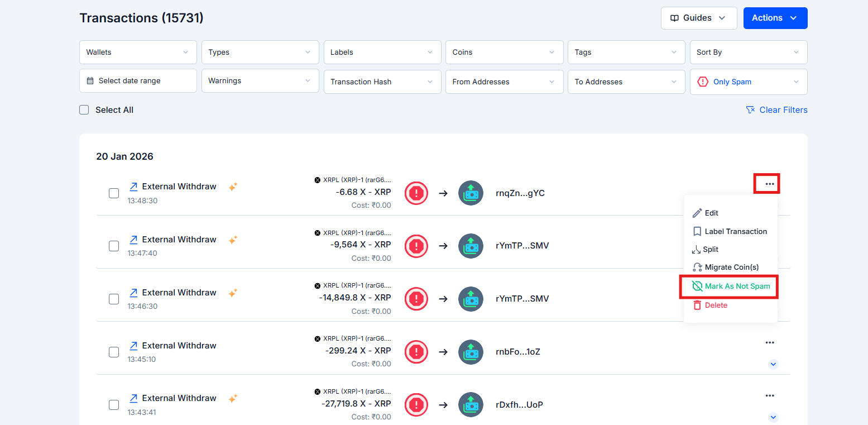Click the amount -299.24 X - XRP
The image size is (868, 425).
click(x=358, y=351)
